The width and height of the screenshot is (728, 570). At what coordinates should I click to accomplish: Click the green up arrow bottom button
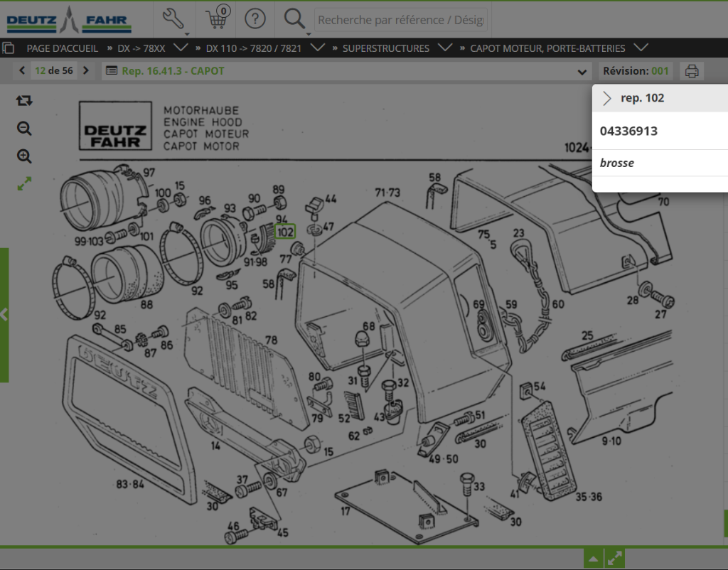(593, 559)
